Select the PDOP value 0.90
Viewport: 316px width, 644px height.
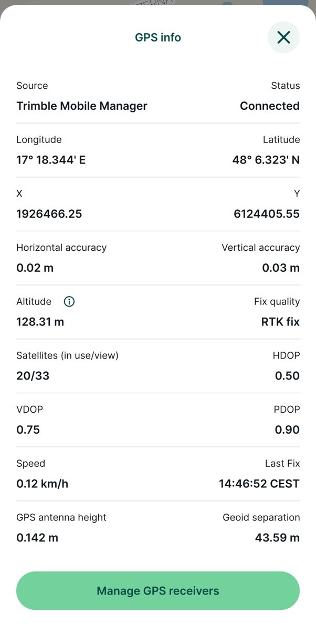(287, 430)
